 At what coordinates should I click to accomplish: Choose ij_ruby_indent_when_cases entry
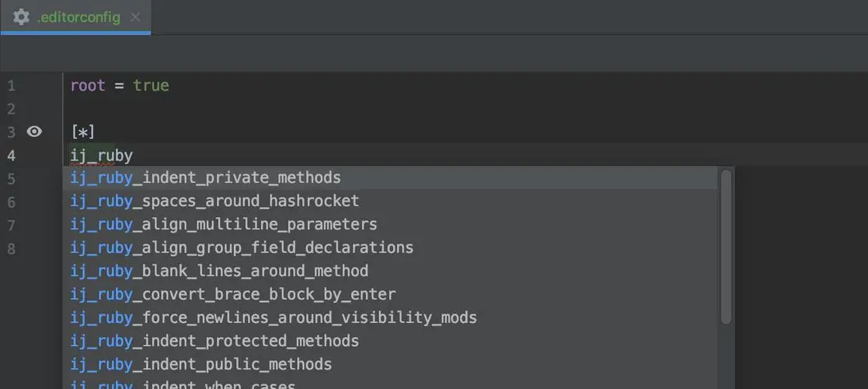(390, 383)
